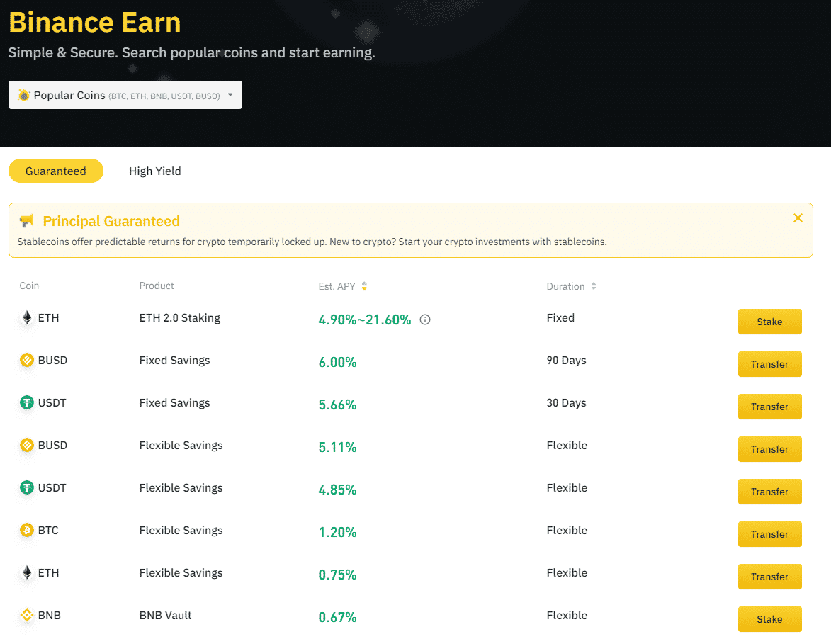
Task: Click the ETH coin icon in ETH 2.0 Staking row
Action: [x=27, y=318]
